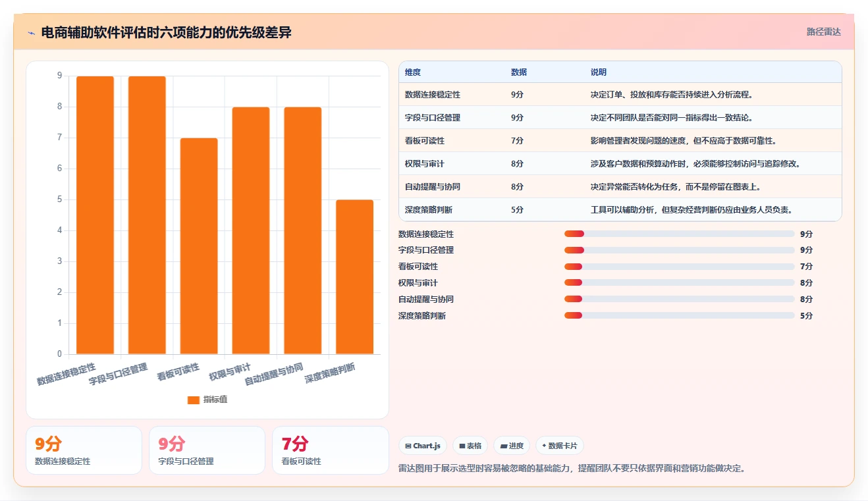Click 5分 value in 深度策略判断 table row

517,210
